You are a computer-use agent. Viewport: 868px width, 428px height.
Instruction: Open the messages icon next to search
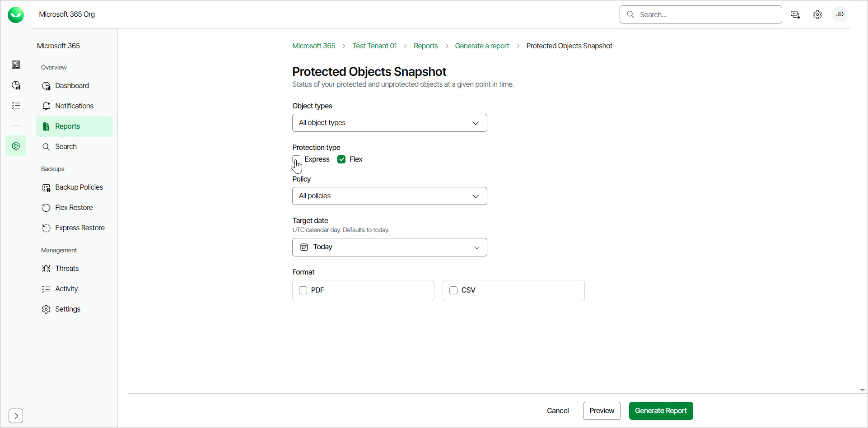(795, 15)
